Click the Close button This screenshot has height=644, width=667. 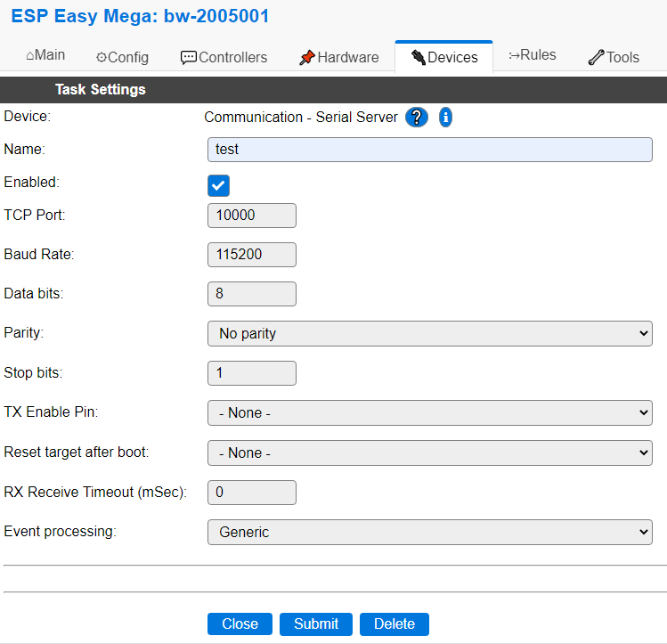pos(240,624)
